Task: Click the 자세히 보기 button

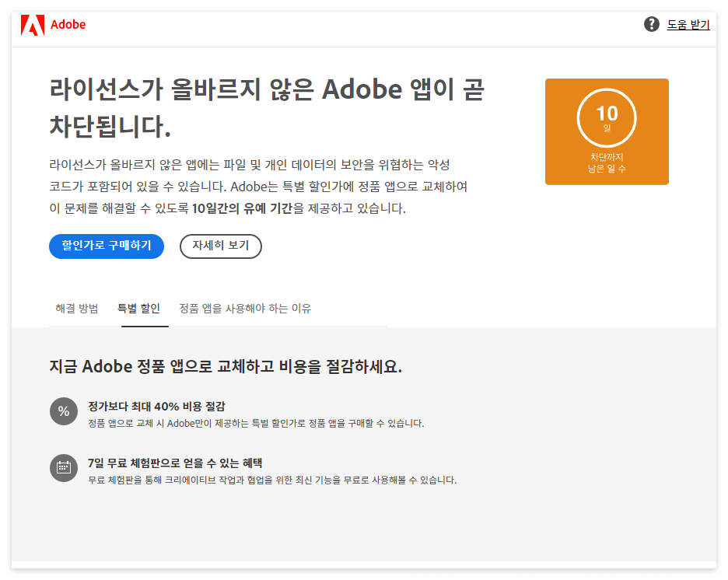Action: (x=221, y=246)
